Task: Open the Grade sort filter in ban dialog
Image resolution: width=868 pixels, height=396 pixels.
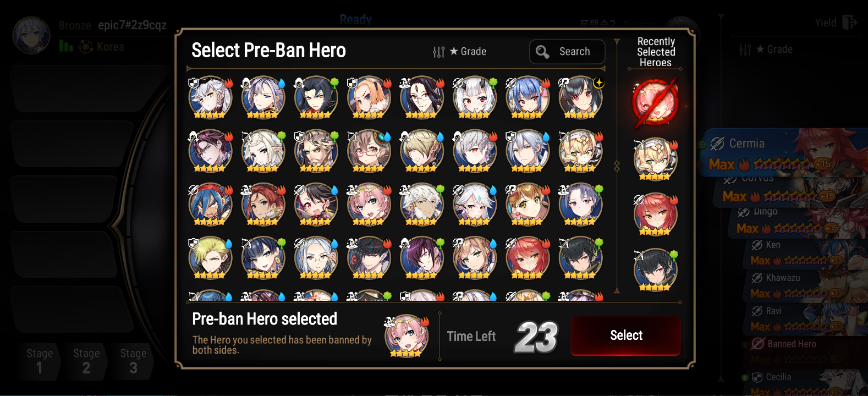Action: (x=459, y=52)
